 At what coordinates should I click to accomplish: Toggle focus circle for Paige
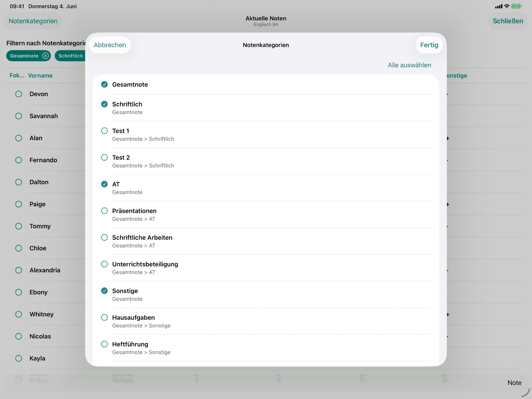point(19,204)
